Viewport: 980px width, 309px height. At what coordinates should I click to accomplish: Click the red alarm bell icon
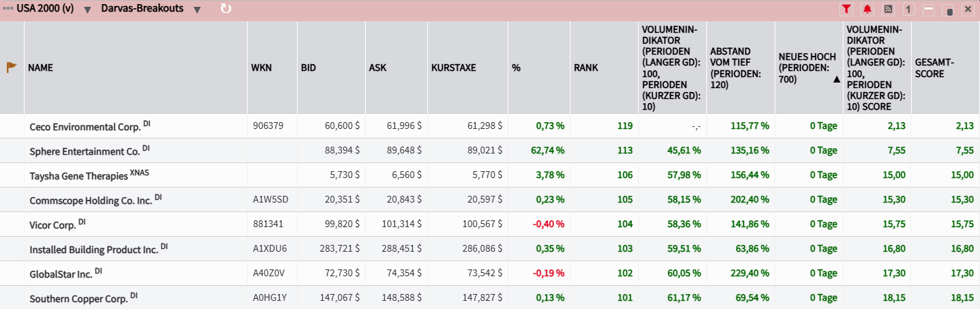tap(867, 10)
